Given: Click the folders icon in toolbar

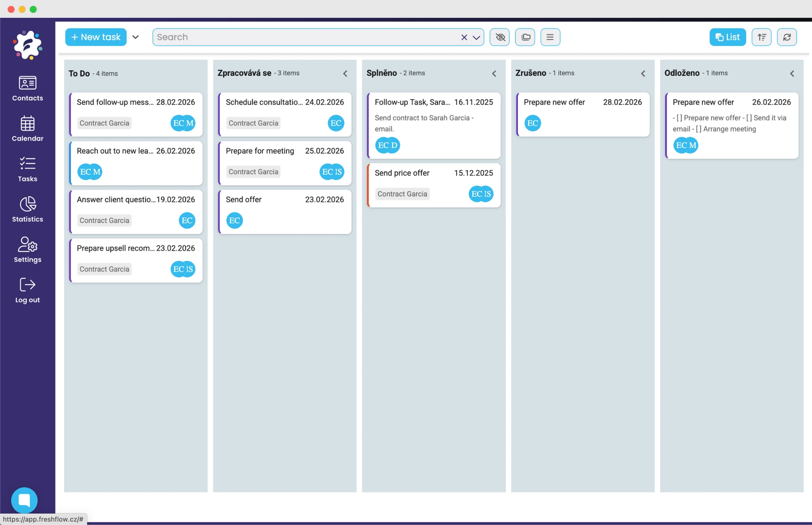Looking at the screenshot, I should [x=525, y=37].
